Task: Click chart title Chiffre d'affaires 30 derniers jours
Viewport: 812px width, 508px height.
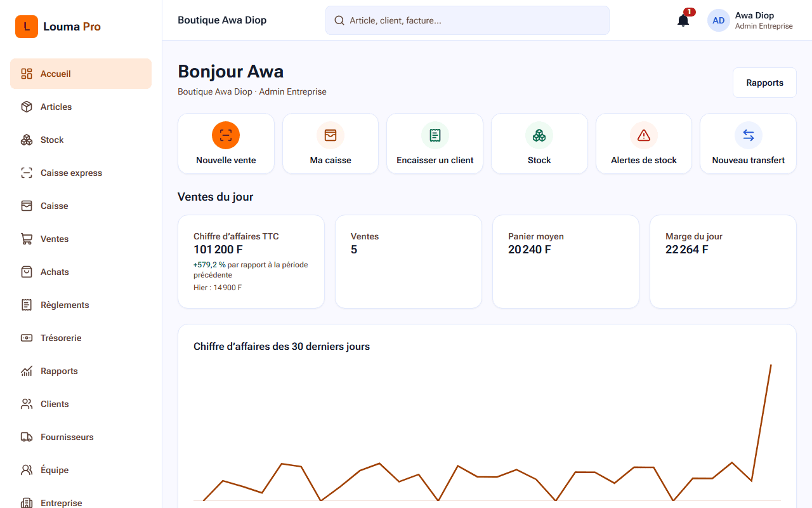Action: point(282,347)
